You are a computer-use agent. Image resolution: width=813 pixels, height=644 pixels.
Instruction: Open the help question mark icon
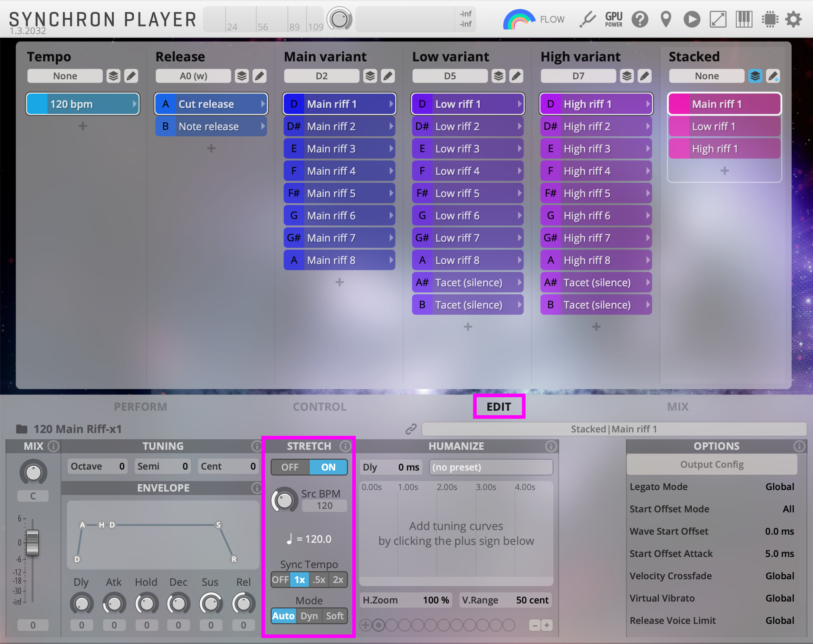[x=640, y=19]
